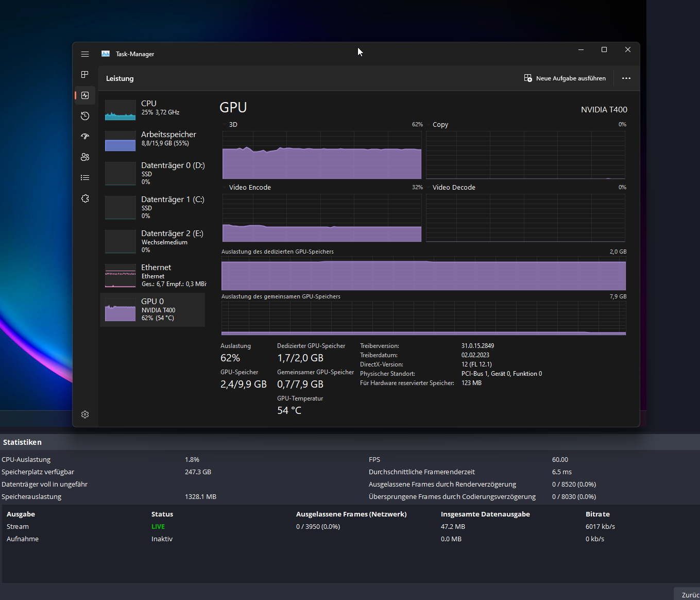The image size is (700, 600).
Task: Click the Bitrate column header
Action: click(597, 514)
